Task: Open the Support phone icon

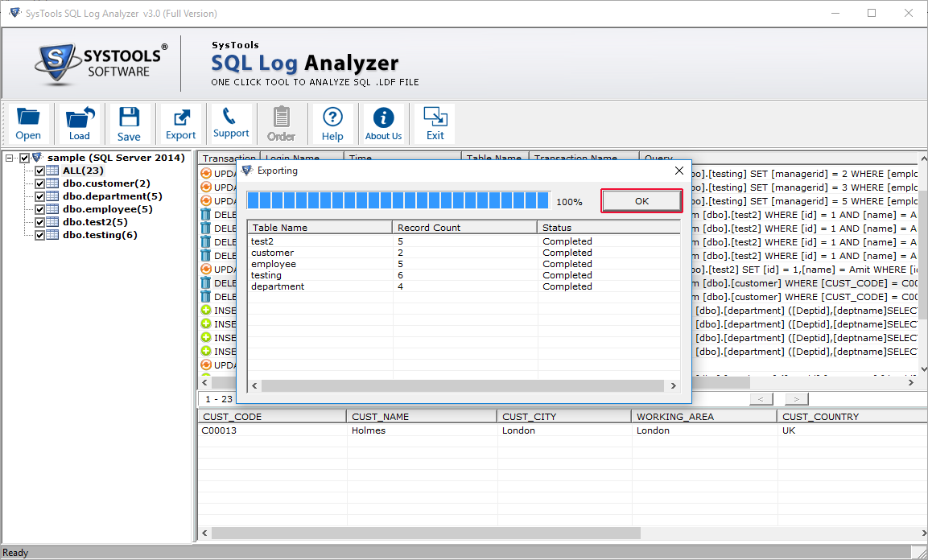Action: 231,124
